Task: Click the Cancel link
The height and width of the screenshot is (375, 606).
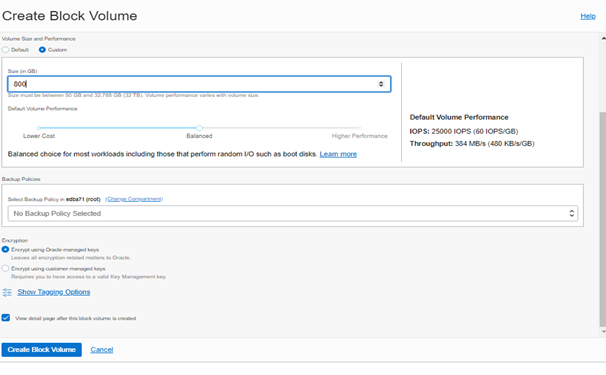Action: coord(102,349)
